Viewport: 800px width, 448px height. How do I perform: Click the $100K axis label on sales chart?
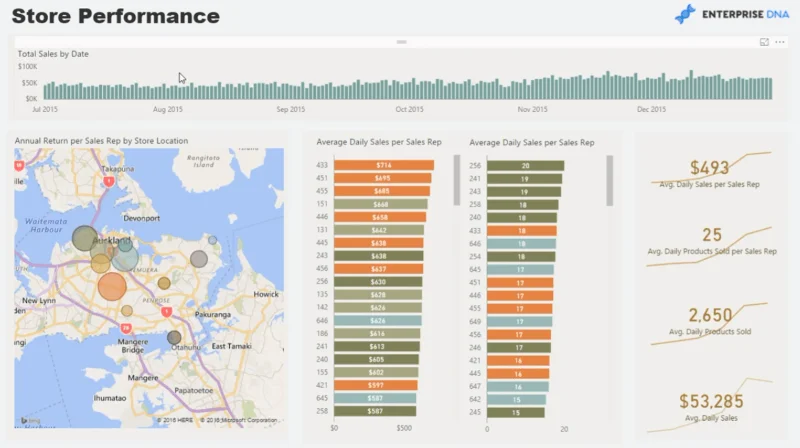[28, 66]
